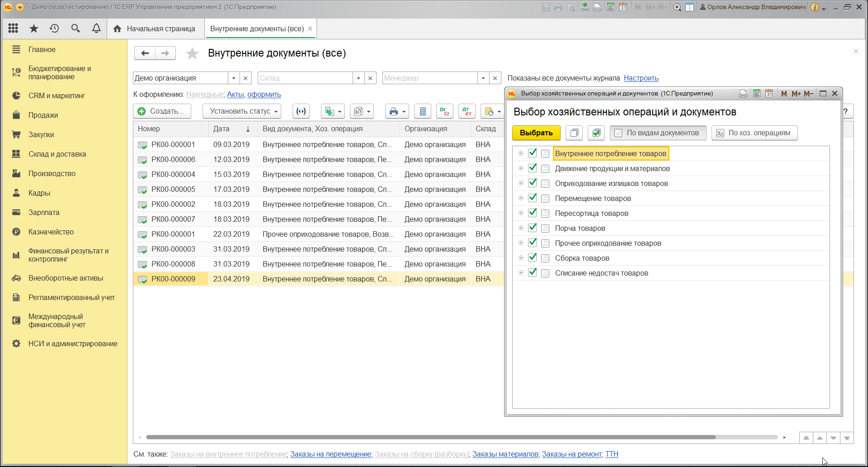Go back with the left arrow button
This screenshot has width=868, height=467.
[x=145, y=53]
